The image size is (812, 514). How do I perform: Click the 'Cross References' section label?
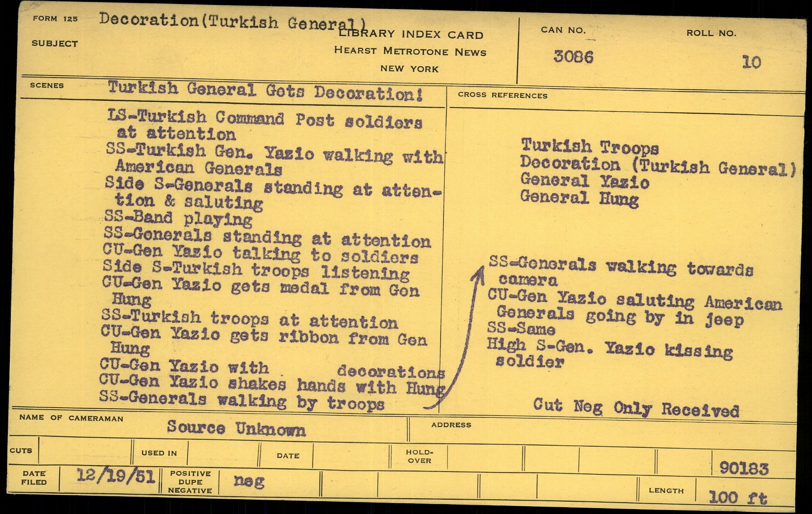(502, 95)
